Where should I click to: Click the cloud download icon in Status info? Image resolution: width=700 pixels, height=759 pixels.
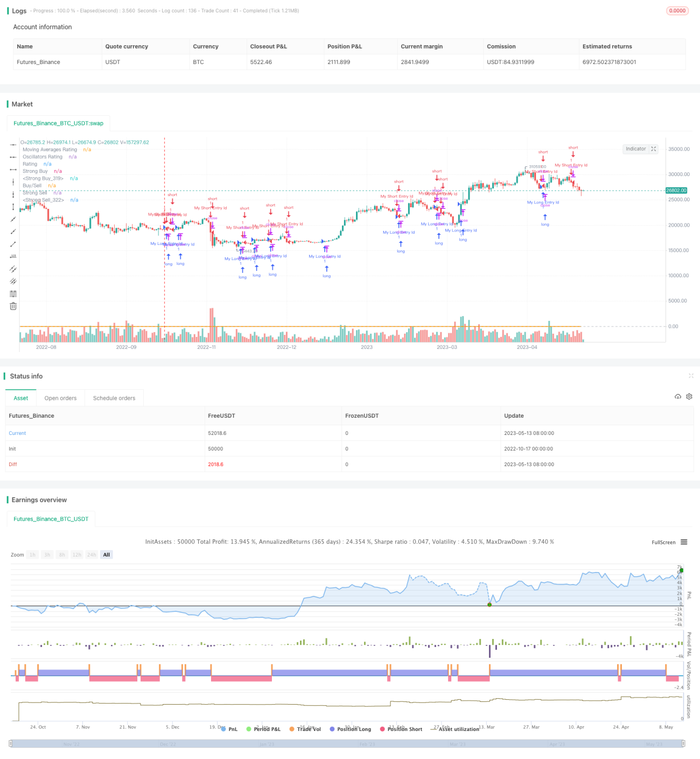click(678, 397)
